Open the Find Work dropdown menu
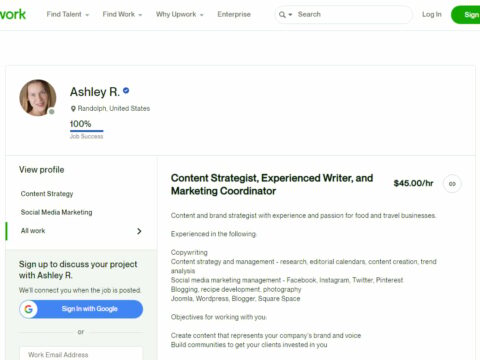 tap(122, 14)
